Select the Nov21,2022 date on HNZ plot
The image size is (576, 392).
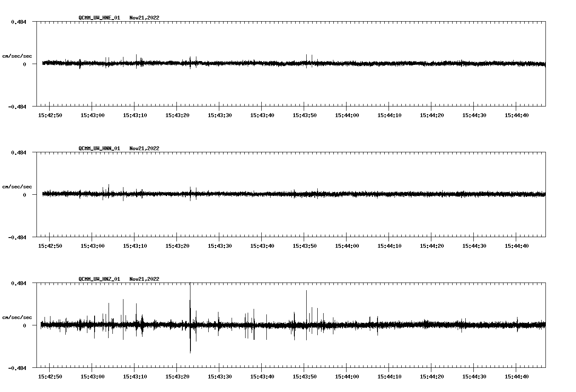coord(144,279)
